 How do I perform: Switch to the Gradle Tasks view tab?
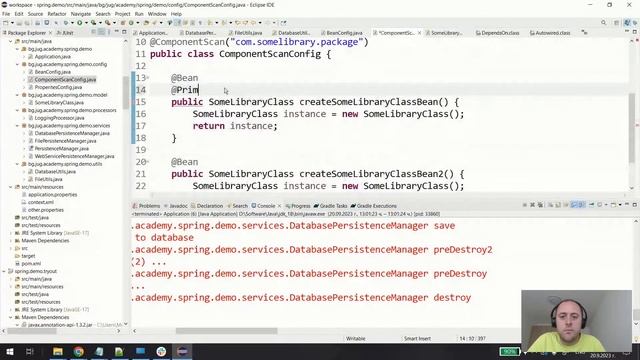[x=331, y=206]
